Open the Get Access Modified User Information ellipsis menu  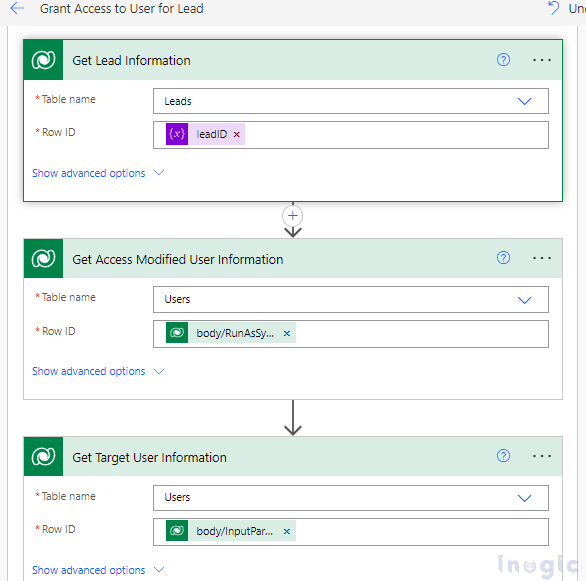(x=542, y=258)
